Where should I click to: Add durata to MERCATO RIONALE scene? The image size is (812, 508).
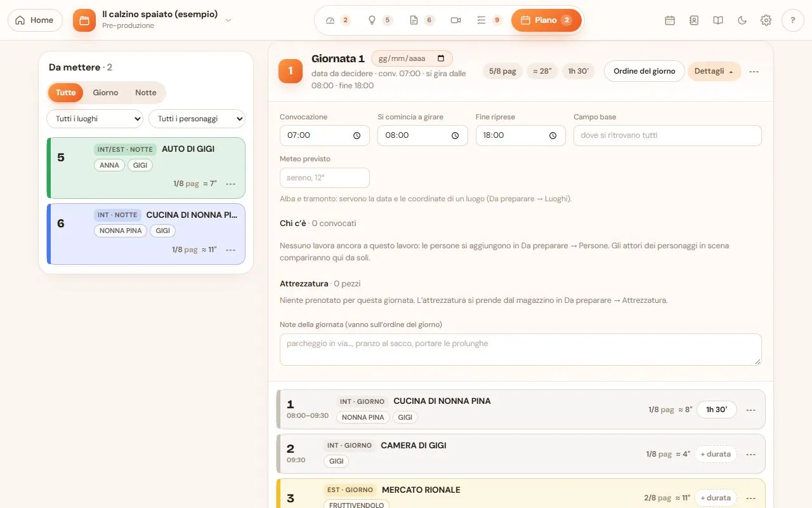[x=716, y=498]
